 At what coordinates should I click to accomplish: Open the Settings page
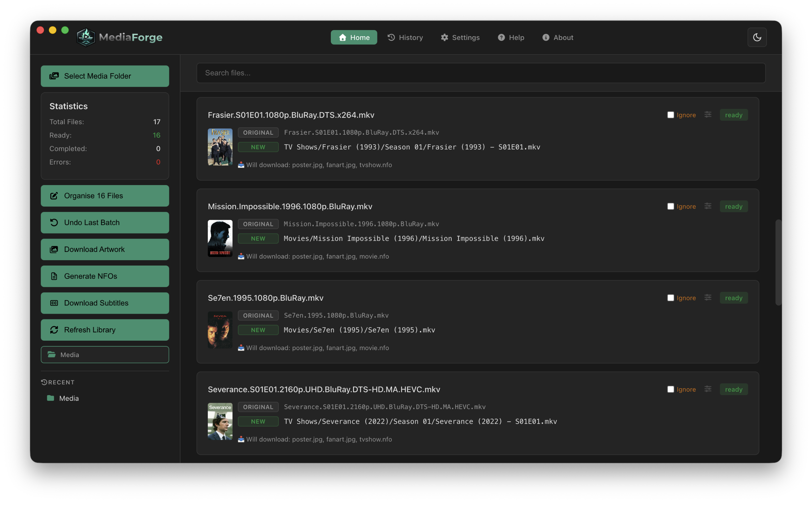(x=460, y=37)
